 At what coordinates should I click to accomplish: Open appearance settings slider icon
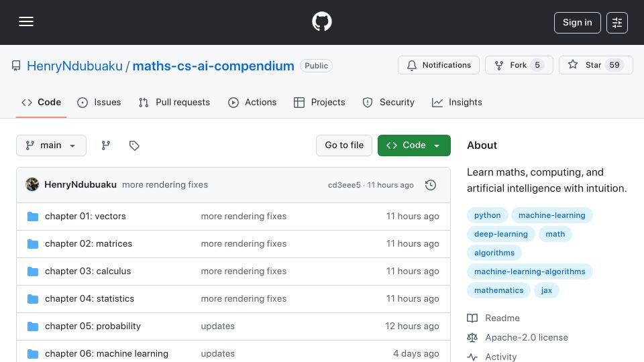tap(617, 23)
